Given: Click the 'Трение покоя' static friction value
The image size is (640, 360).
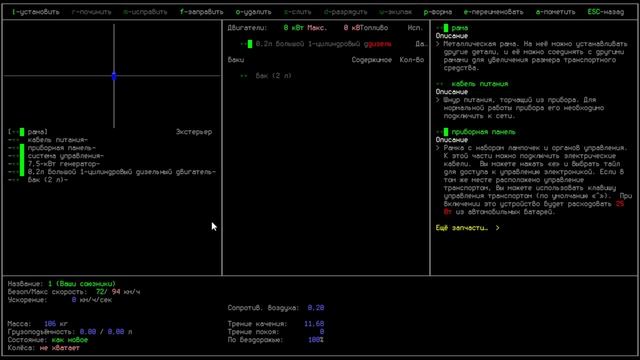Looking at the screenshot, I should (x=322, y=332).
